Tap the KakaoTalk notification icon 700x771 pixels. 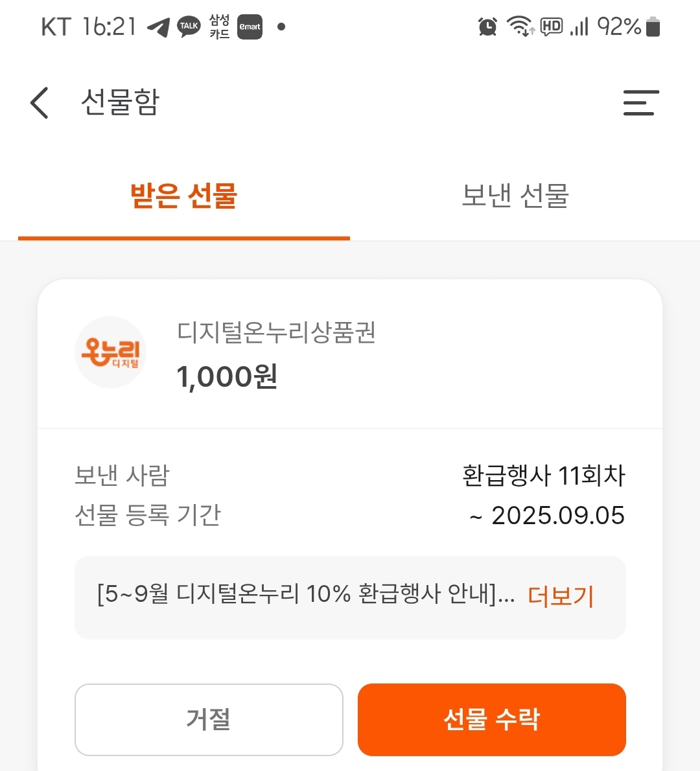pyautogui.click(x=189, y=27)
